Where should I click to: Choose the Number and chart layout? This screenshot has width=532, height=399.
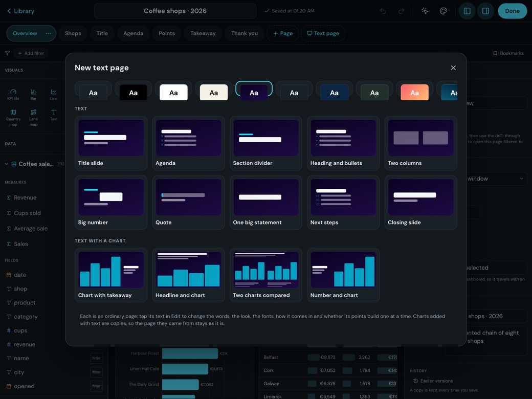(x=343, y=275)
